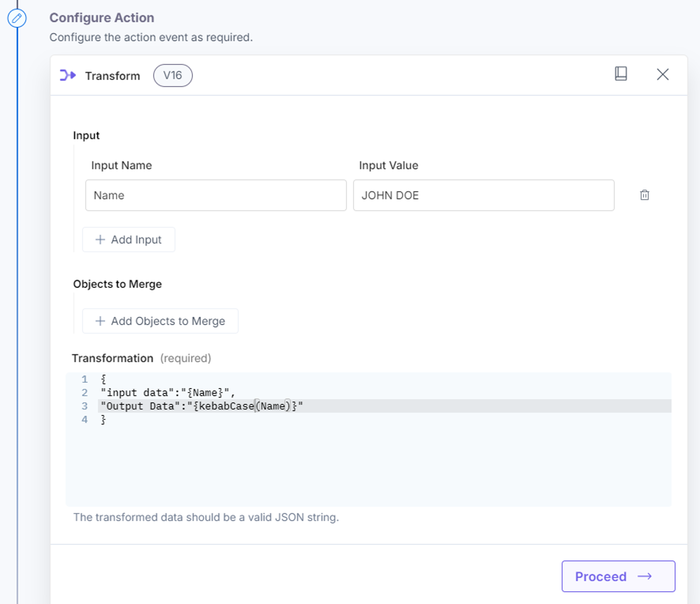The width and height of the screenshot is (700, 604).
Task: Open the documentation book icon
Action: pos(621,74)
